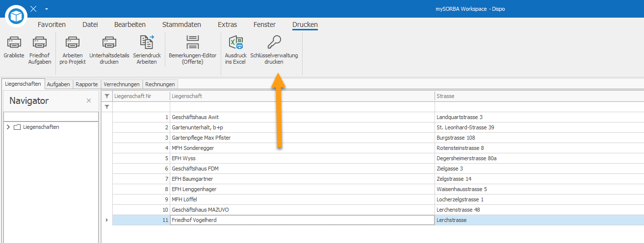Screen dimensions: 644x243
Task: Click the X icon in title bar
Action: click(33, 9)
